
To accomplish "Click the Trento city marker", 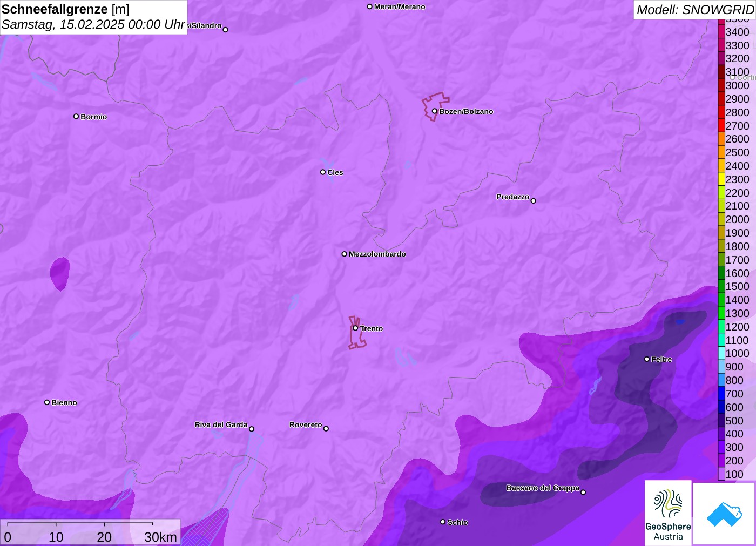I will (x=355, y=328).
